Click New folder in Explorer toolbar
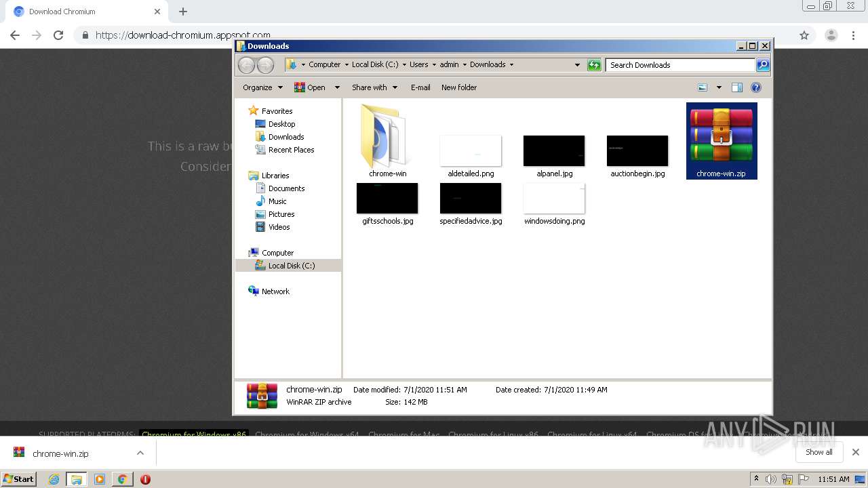The width and height of the screenshot is (868, 488). coord(459,87)
